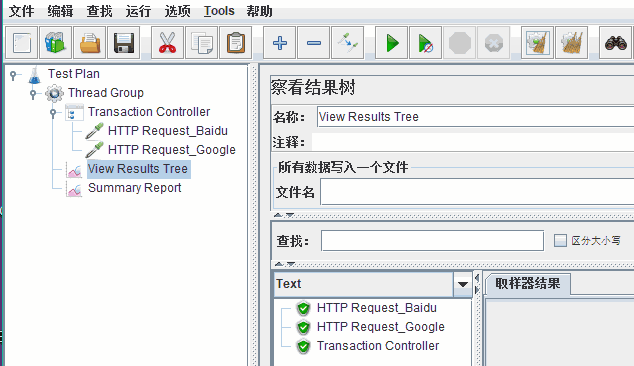Click the Collapse All minus icon
634x366 pixels.
click(314, 43)
